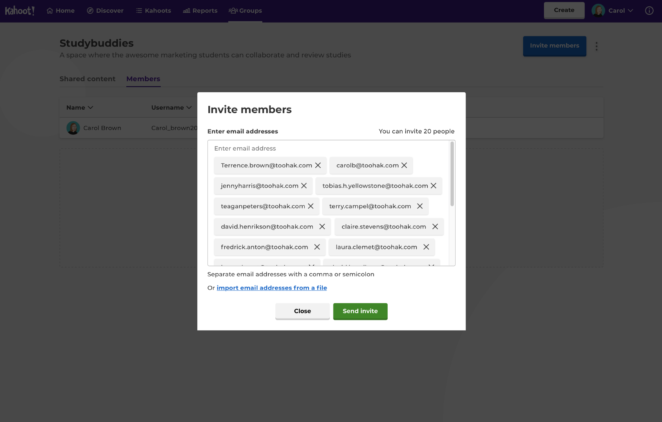This screenshot has height=422, width=662.
Task: Remove Terrence.brown@toohak.com email chip
Action: (318, 166)
